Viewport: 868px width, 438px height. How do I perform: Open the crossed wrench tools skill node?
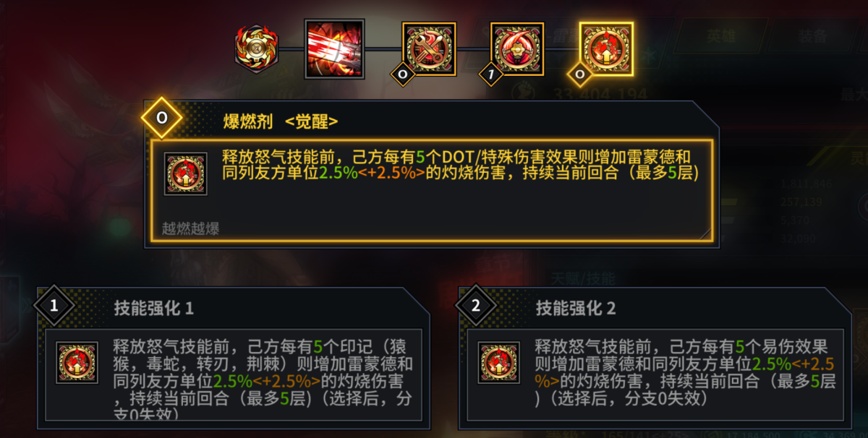(x=429, y=49)
